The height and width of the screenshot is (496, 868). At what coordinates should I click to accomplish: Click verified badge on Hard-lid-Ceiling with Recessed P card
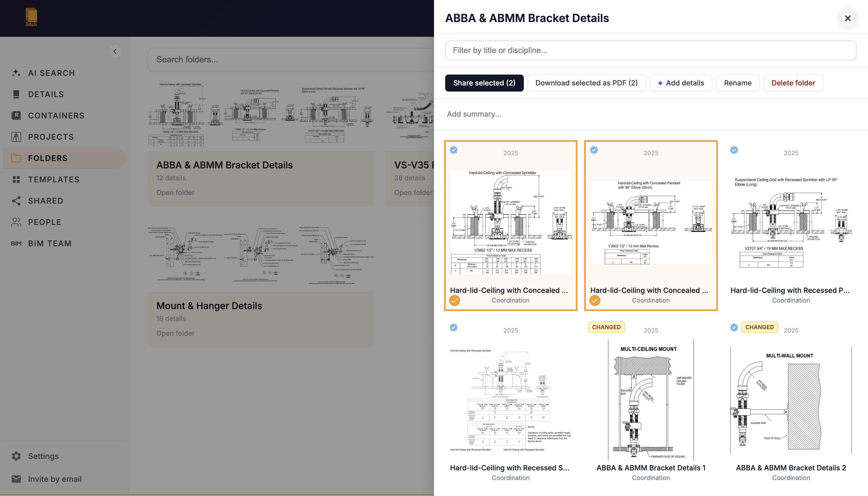pos(734,150)
